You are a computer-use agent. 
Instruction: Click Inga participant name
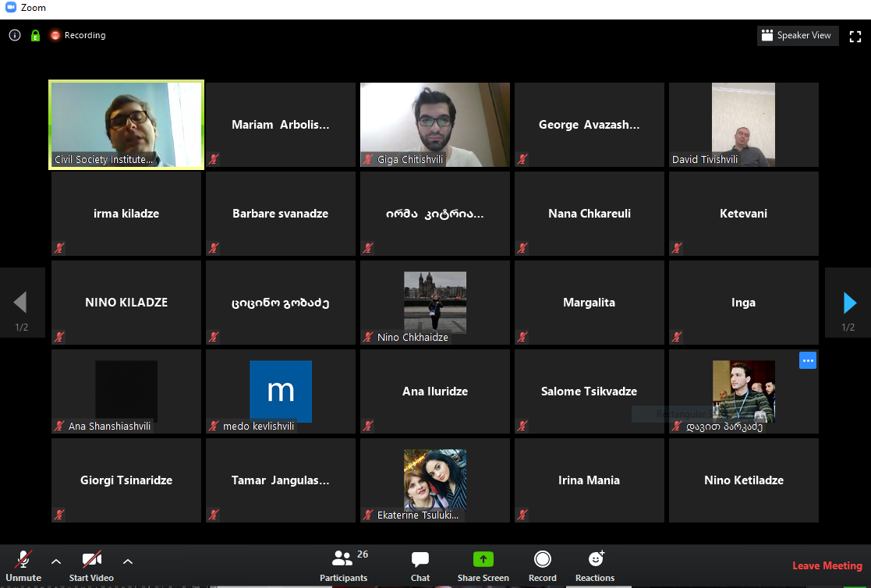(x=743, y=303)
